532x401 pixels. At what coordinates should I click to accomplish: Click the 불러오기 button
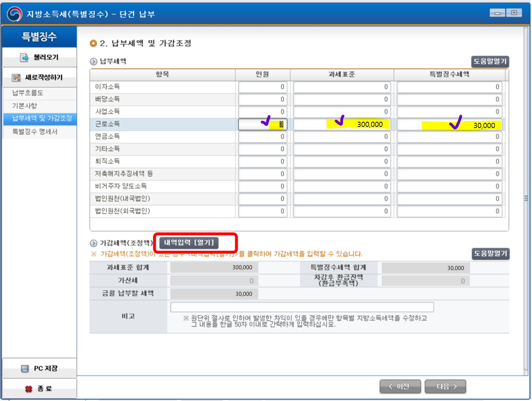40,57
